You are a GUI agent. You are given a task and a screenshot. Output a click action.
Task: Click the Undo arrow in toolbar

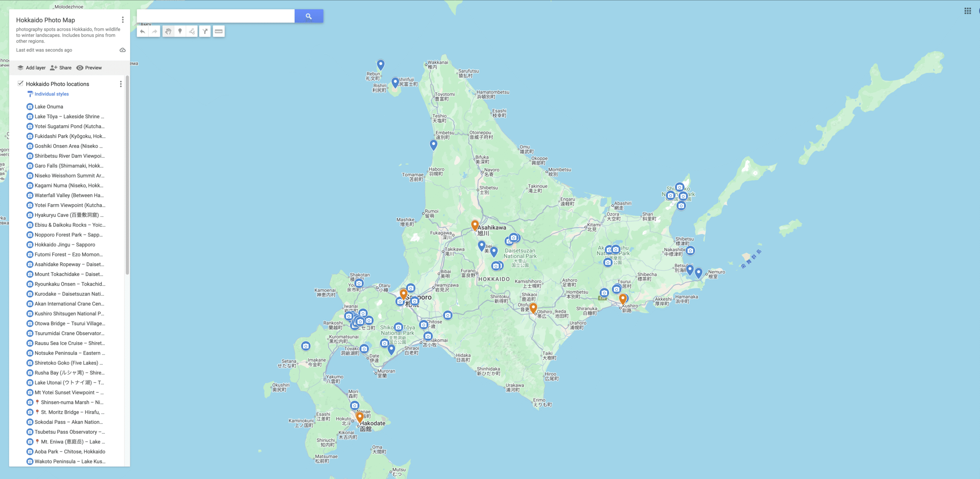[x=142, y=32]
